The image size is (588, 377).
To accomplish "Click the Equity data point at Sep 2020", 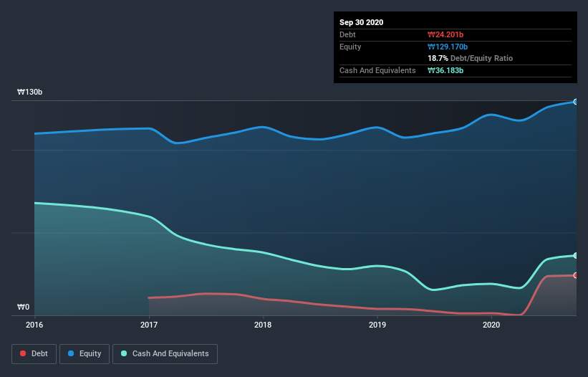I will (x=575, y=102).
